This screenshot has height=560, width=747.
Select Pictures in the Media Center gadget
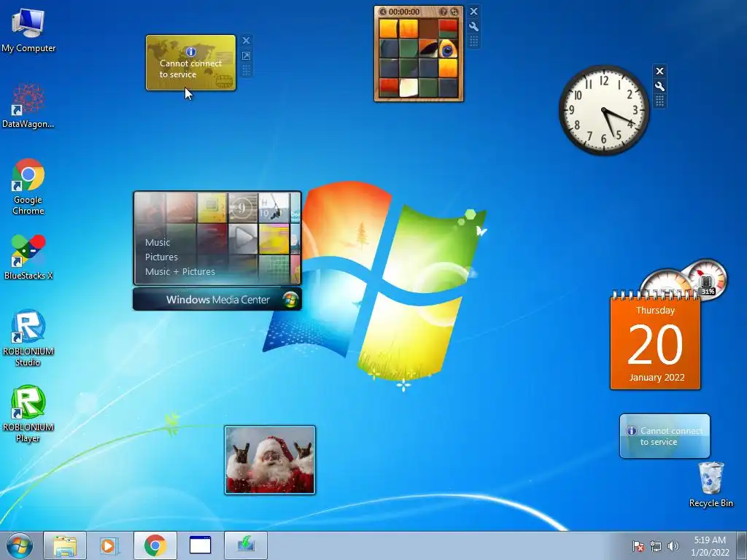coord(161,257)
